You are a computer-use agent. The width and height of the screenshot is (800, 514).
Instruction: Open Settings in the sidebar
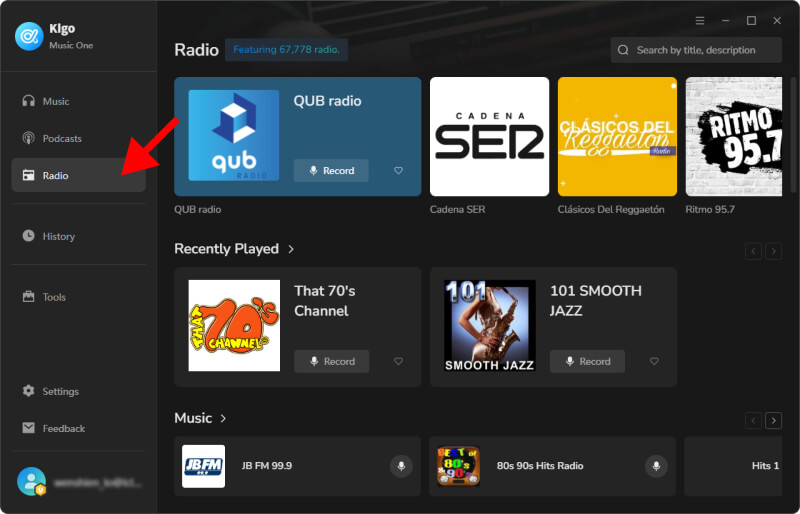[x=78, y=391]
